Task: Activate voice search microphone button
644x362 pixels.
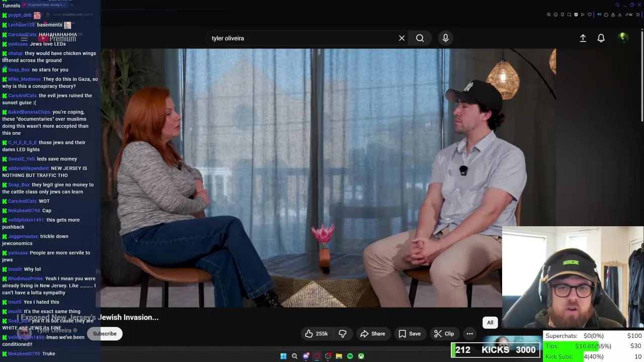Action: click(445, 38)
